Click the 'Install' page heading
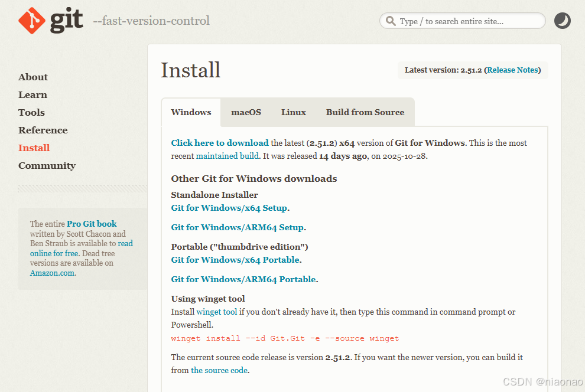Image resolution: width=585 pixels, height=392 pixels. click(x=190, y=70)
